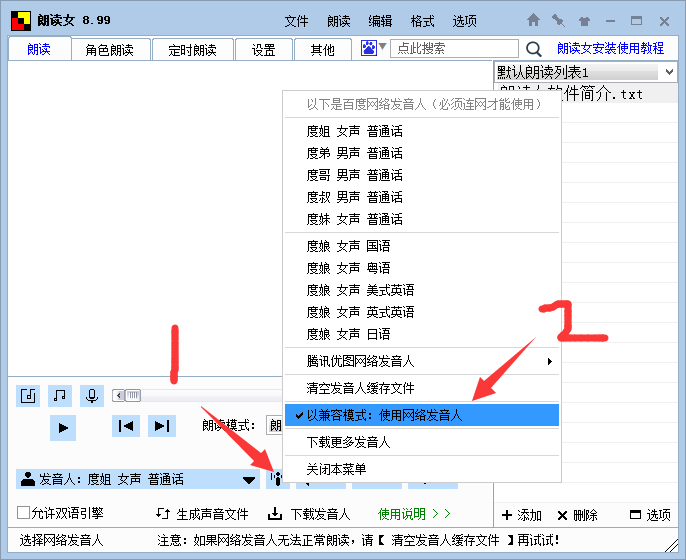Choose voice 度叔 男声 普通话

pos(422,197)
